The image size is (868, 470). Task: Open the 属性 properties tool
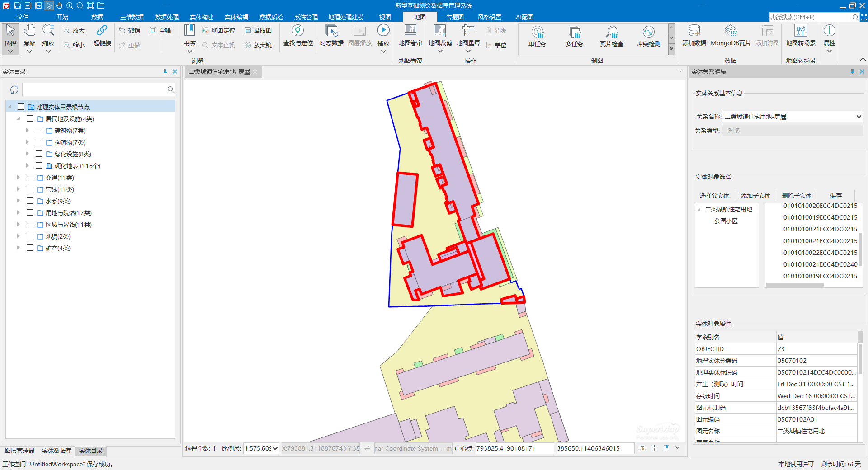(830, 38)
